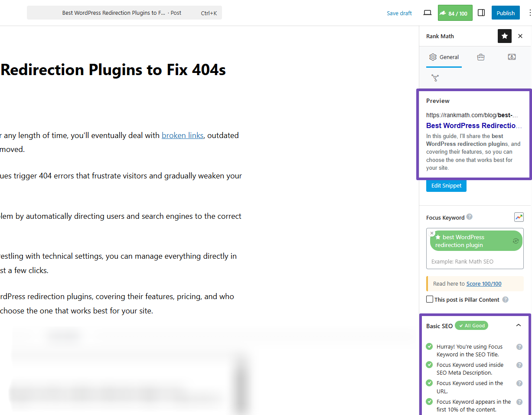Click the desktop preview view icon
Image resolution: width=532 pixels, height=415 pixels.
pyautogui.click(x=428, y=13)
